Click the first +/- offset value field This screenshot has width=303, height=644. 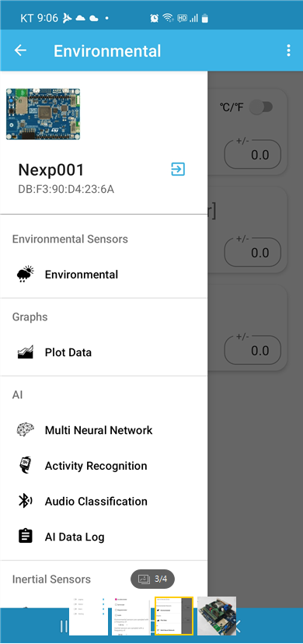click(x=252, y=155)
